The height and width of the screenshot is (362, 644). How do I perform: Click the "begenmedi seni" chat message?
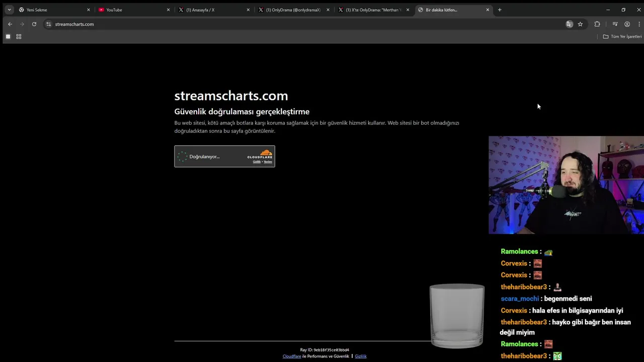[568, 299]
